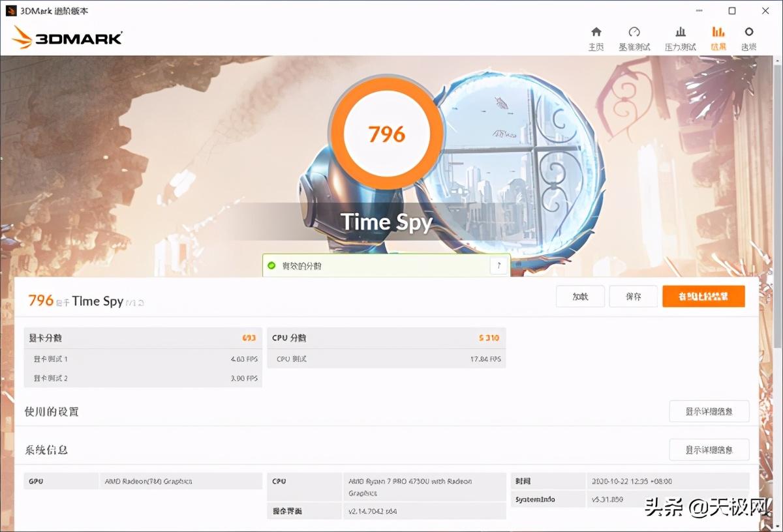Image resolution: width=783 pixels, height=532 pixels.
Task: Click the AMD Radeon(TM) Graphics GPU value
Action: coord(148,481)
